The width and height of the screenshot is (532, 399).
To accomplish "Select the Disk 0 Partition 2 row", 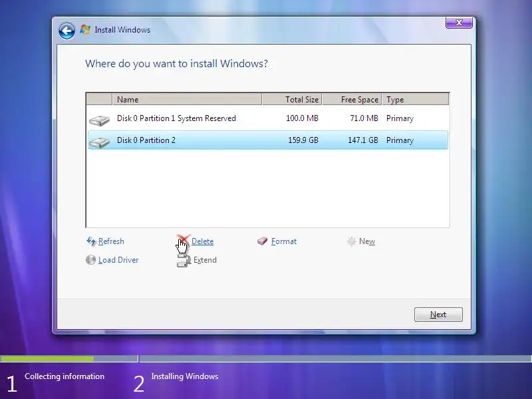I will pos(268,140).
